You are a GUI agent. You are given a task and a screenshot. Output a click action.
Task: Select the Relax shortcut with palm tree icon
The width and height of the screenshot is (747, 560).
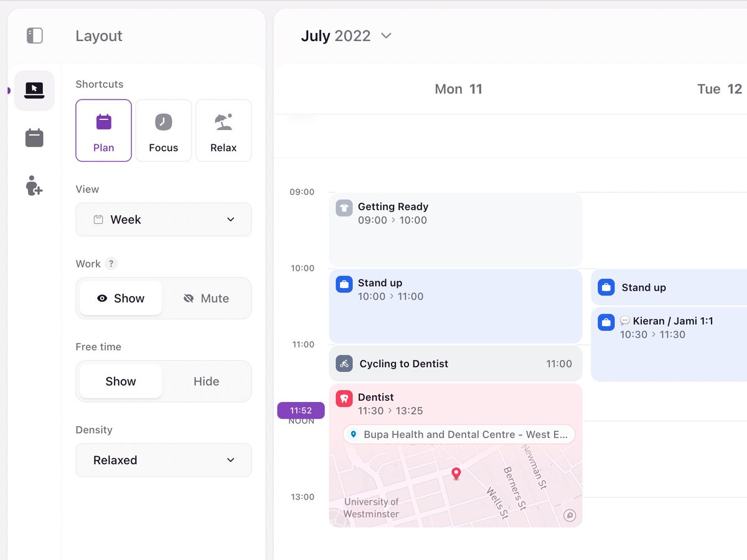pyautogui.click(x=223, y=130)
